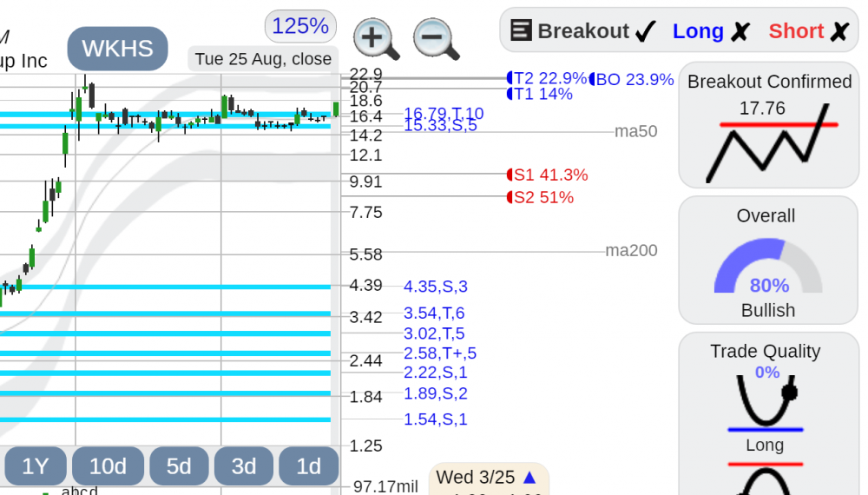Switch chart range to 1d
The image size is (868, 495).
point(309,466)
